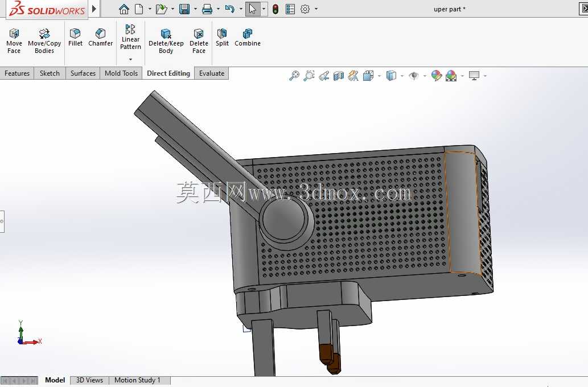This screenshot has width=588, height=387.
Task: Expand Options gear dropdown arrow
Action: coord(316,9)
